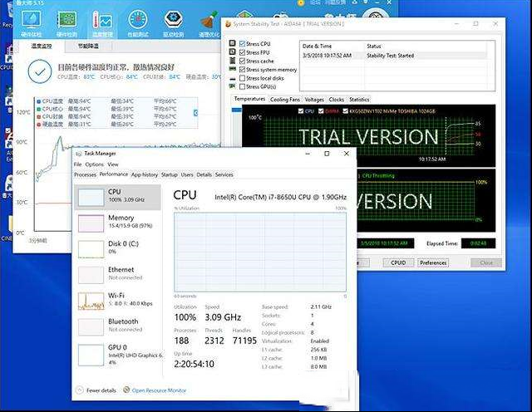This screenshot has width=532, height=412.
Task: Uncheck Stress cache in AIDA64
Action: tap(242, 61)
